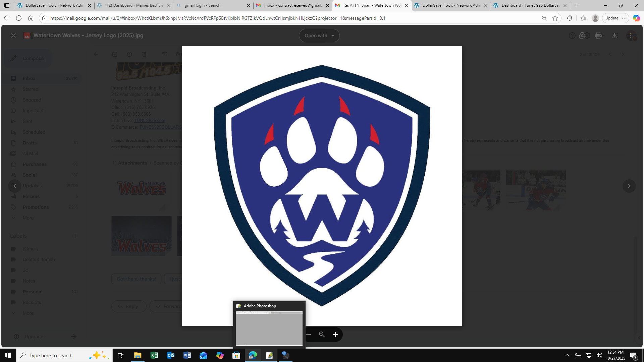Image resolution: width=644 pixels, height=362 pixels.
Task: Zoom in with the plus button
Action: coord(335,335)
